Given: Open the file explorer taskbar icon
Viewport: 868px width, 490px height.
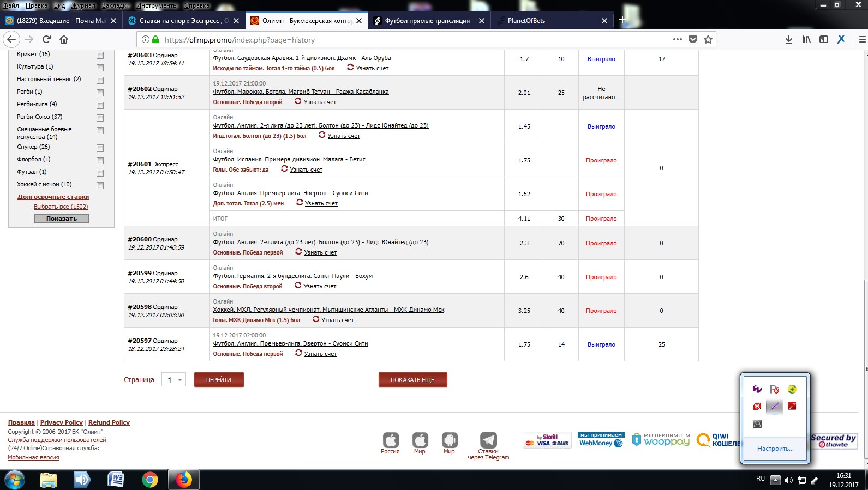Looking at the screenshot, I should click(x=49, y=480).
